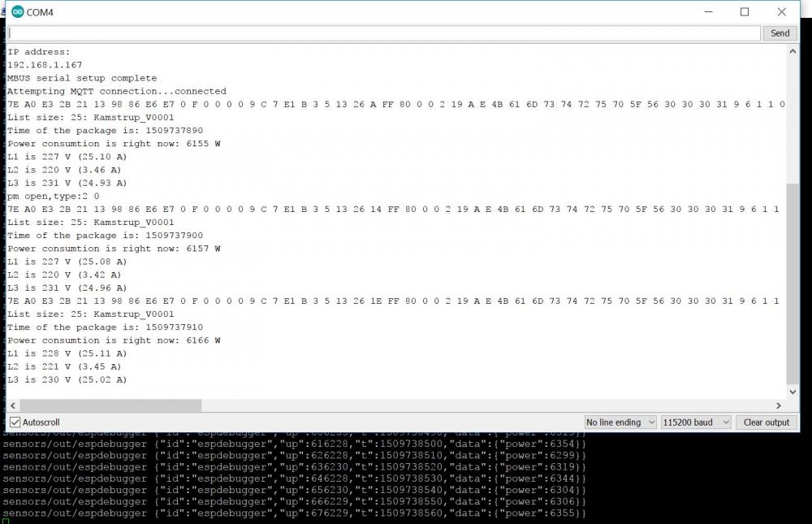Close the COM4 serial monitor window
This screenshot has height=524, width=812.
[x=781, y=12]
